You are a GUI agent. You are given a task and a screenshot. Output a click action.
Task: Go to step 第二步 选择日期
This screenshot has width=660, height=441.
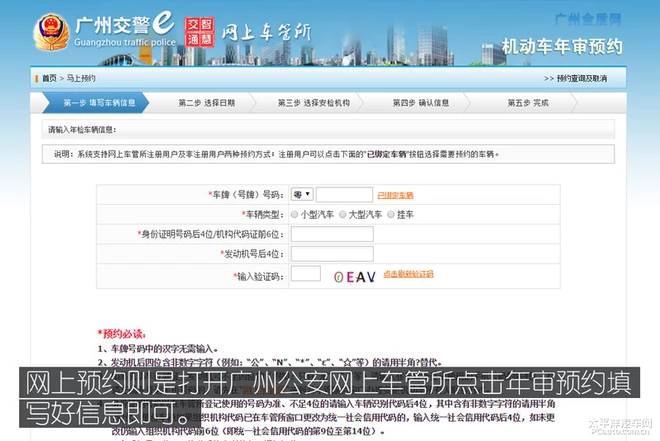(207, 102)
